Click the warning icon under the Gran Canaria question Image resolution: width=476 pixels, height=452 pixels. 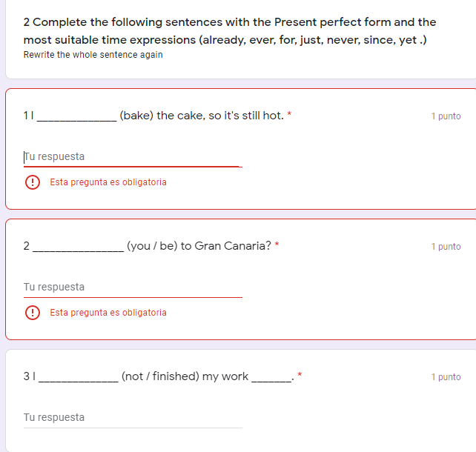click(x=33, y=313)
